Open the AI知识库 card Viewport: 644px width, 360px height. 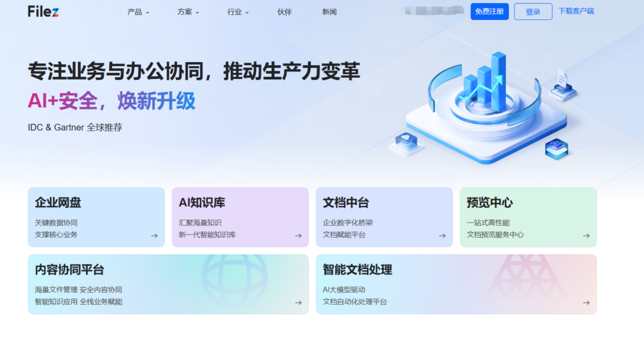(x=240, y=217)
